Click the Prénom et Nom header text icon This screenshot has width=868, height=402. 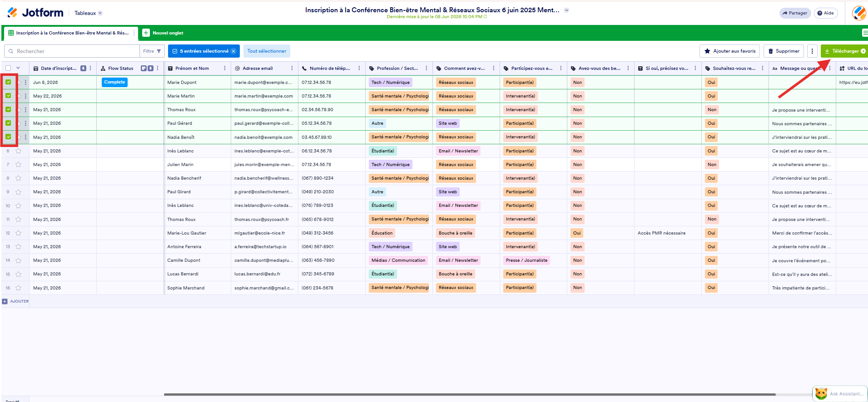170,69
